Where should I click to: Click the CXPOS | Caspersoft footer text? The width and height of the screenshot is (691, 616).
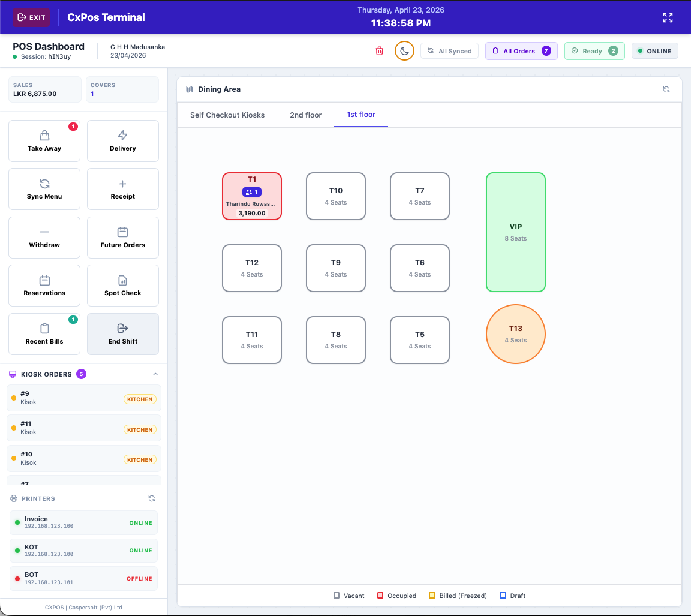pyautogui.click(x=83, y=607)
